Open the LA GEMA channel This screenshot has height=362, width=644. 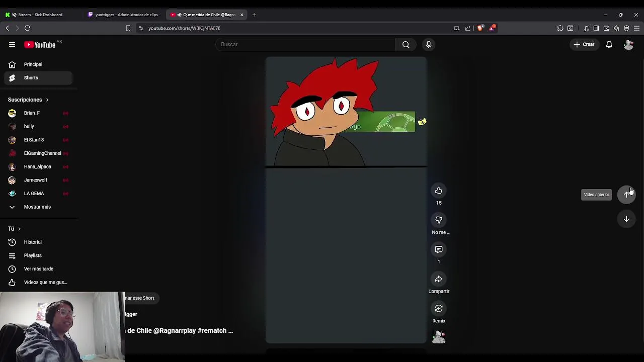coord(39,194)
